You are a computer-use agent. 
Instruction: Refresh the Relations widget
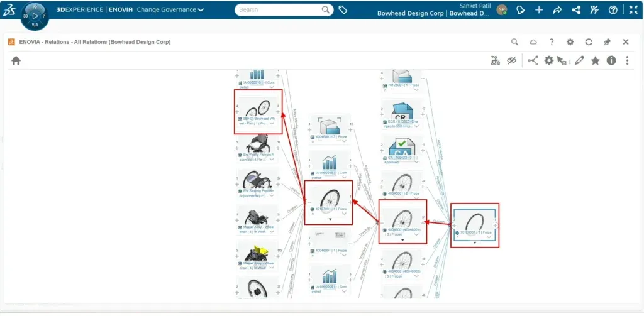click(589, 42)
